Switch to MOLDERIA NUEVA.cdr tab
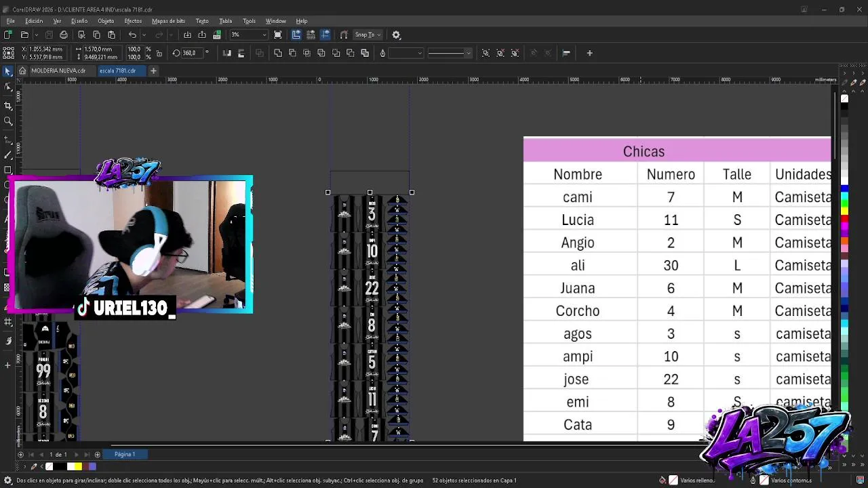Screen dimensions: 868x488 click(x=58, y=70)
